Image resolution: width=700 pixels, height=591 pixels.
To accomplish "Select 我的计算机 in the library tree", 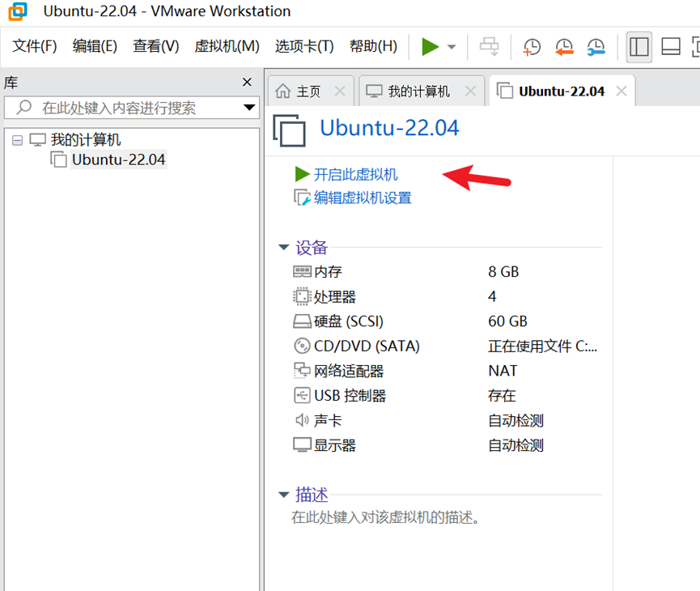I will [85, 140].
